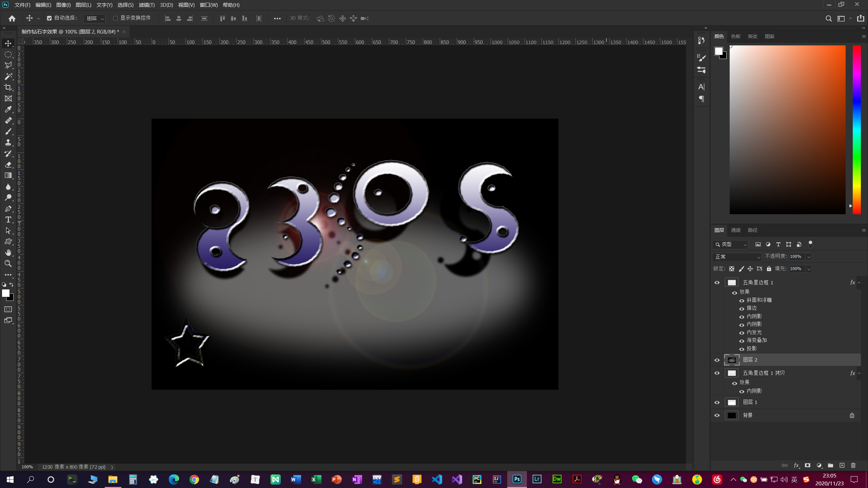Expand status bar info arrow

(x=112, y=467)
